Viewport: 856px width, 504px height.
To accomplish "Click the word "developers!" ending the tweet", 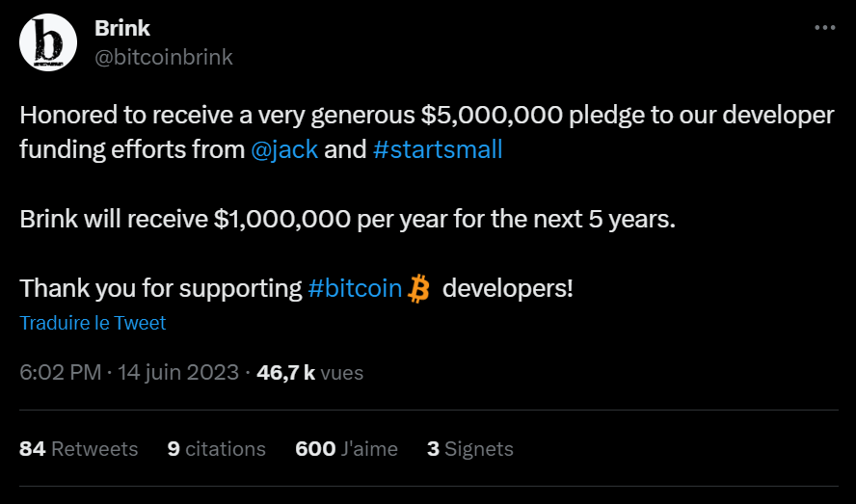I will (x=508, y=288).
